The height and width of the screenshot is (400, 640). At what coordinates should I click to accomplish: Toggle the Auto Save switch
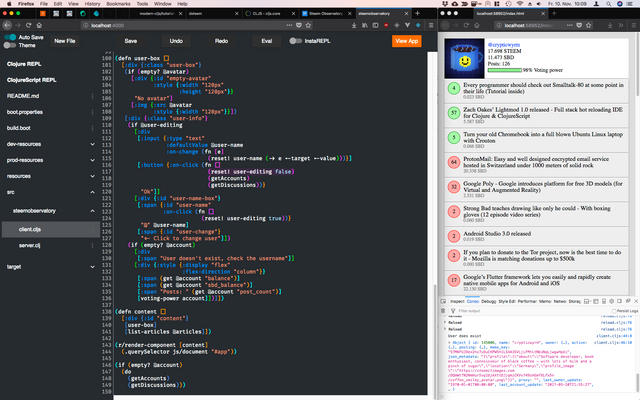(10, 37)
